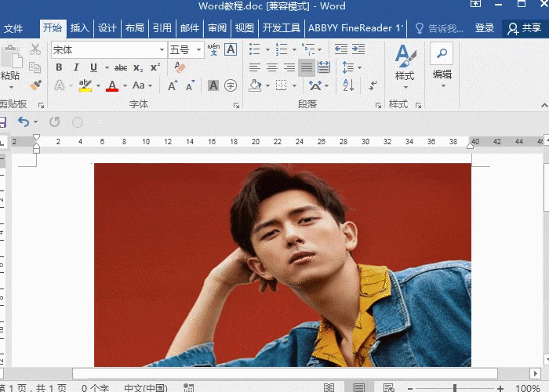
Task: Click the distributed alignment icon
Action: coord(324,67)
